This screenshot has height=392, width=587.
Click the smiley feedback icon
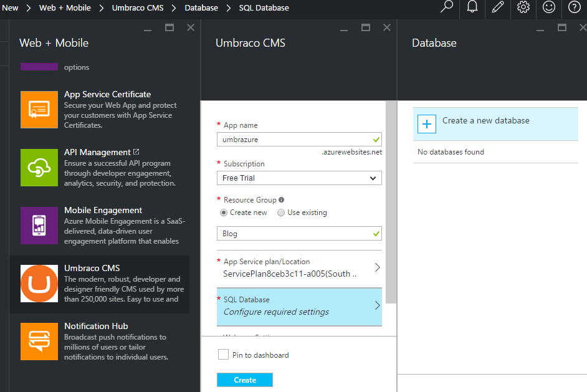(x=548, y=7)
